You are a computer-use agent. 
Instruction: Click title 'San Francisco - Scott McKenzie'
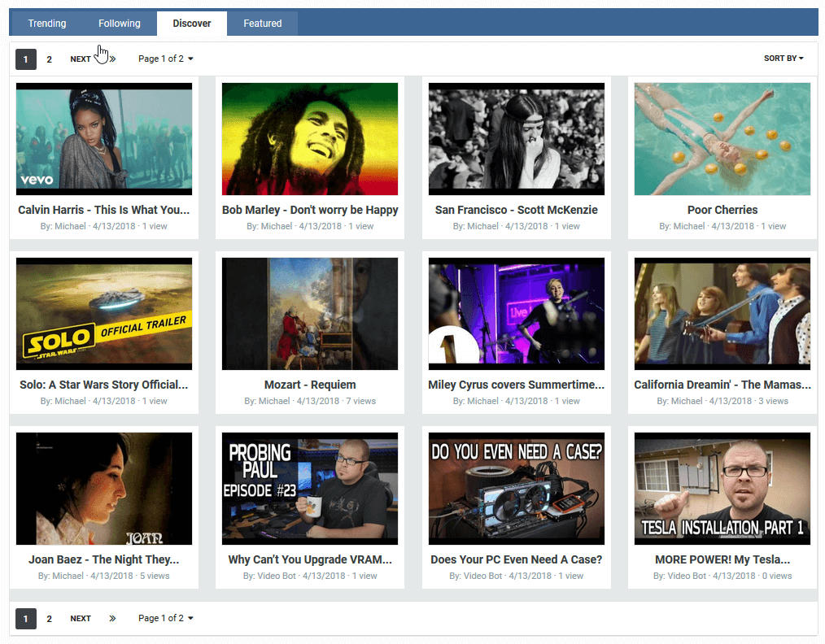point(516,210)
